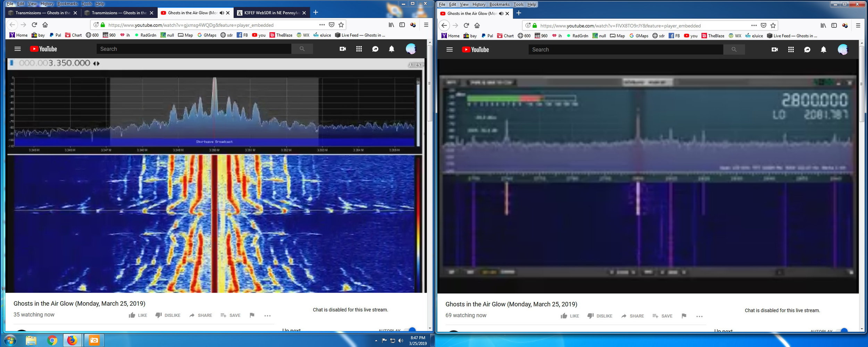Open the History menu in the left Firefox window
Screen dimensions: 868x347
(47, 4)
